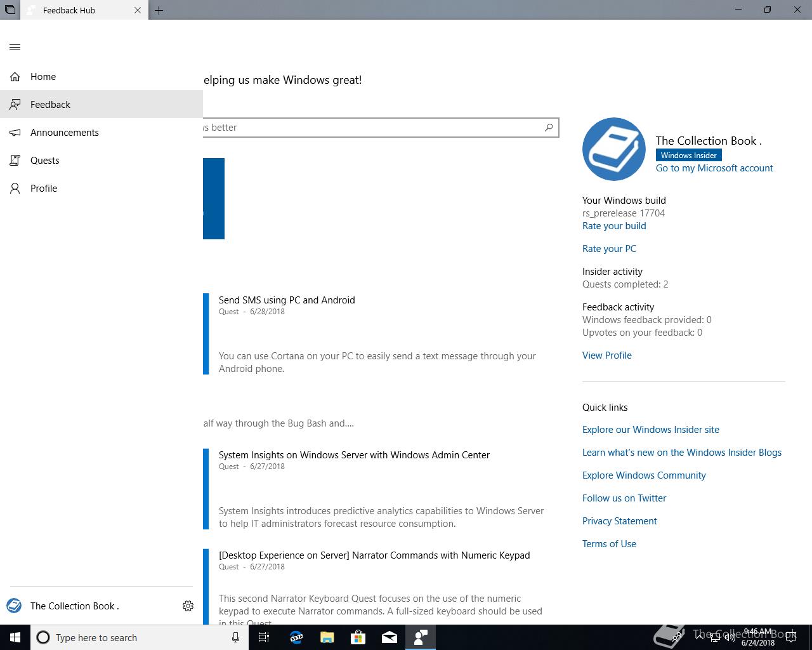Viewport: 812px width, 650px height.
Task: Click the Feedback person icon
Action: point(15,105)
